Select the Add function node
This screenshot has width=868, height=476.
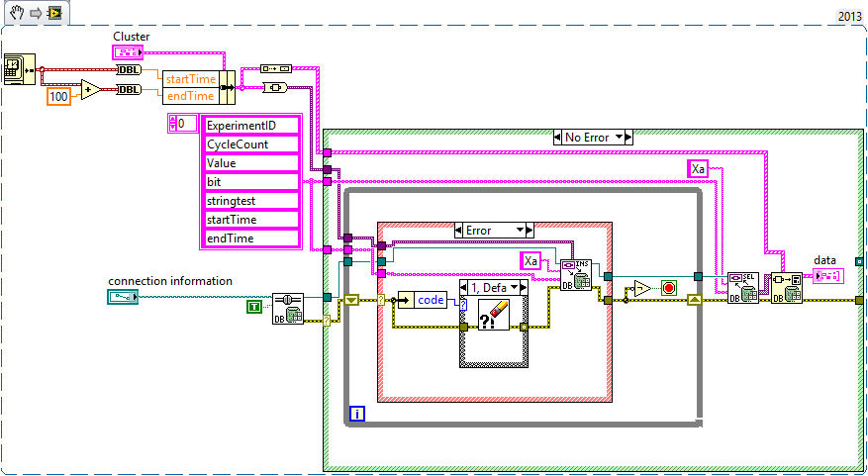[x=90, y=90]
